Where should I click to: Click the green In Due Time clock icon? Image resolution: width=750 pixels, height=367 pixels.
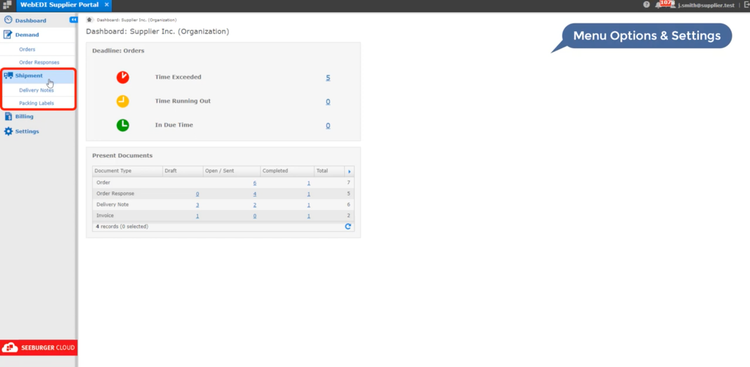[x=123, y=125]
